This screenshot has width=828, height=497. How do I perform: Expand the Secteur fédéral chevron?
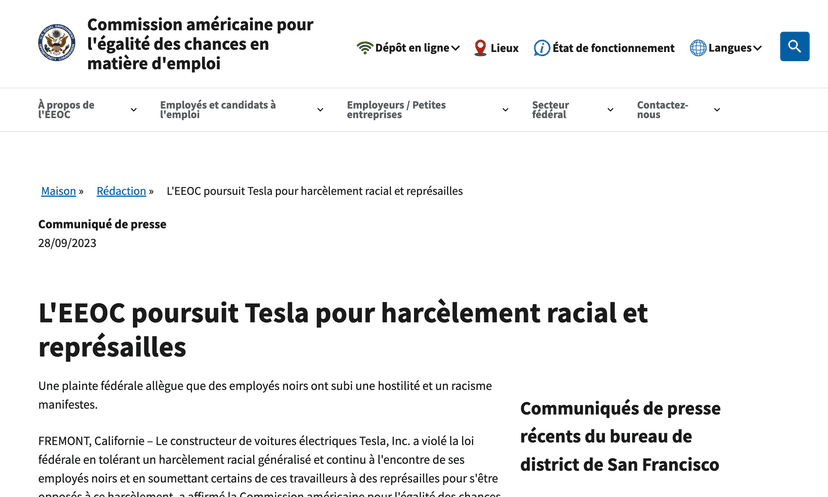click(610, 110)
